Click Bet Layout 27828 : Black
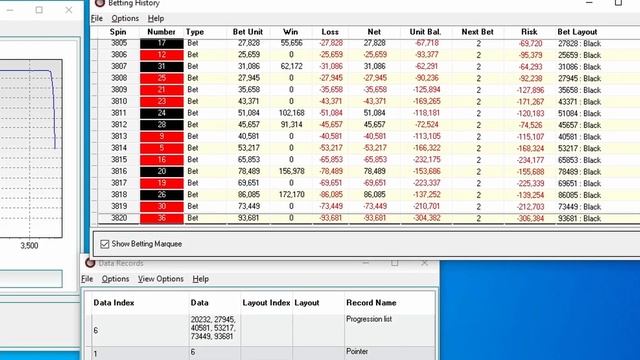Image resolution: width=640 pixels, height=360 pixels. point(580,44)
